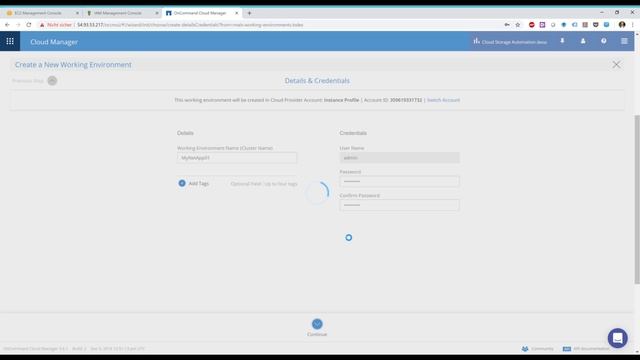Click the saved password key icon

pos(507,25)
